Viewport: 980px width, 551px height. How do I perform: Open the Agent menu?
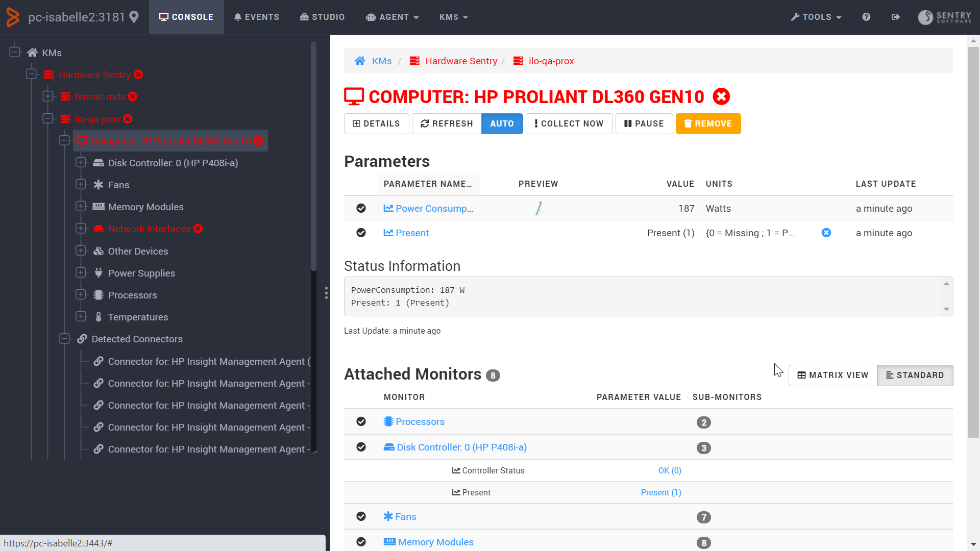392,17
